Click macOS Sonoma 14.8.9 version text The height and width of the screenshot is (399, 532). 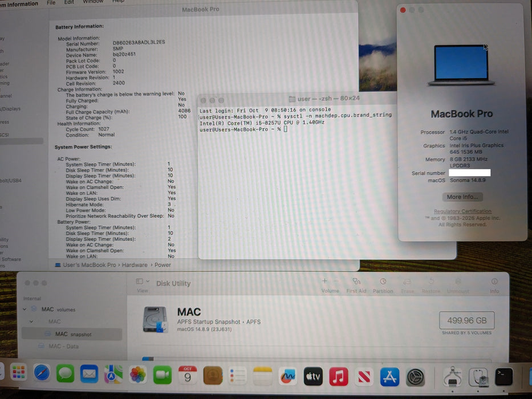click(468, 180)
